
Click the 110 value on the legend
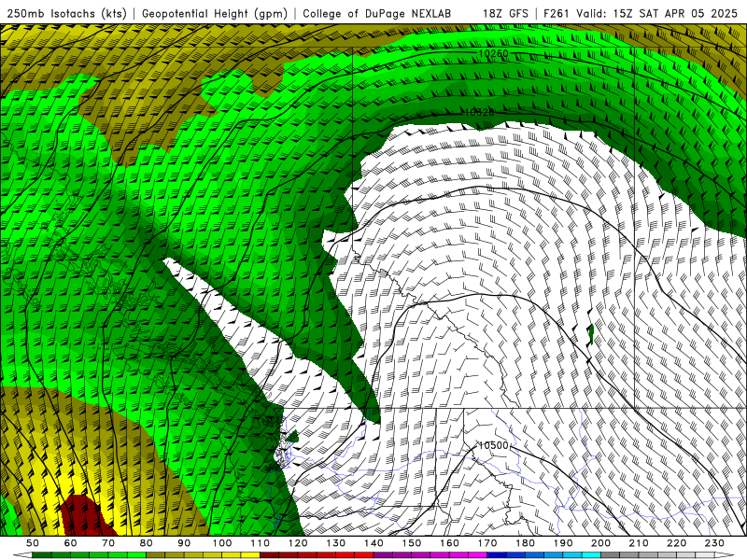[x=261, y=543]
